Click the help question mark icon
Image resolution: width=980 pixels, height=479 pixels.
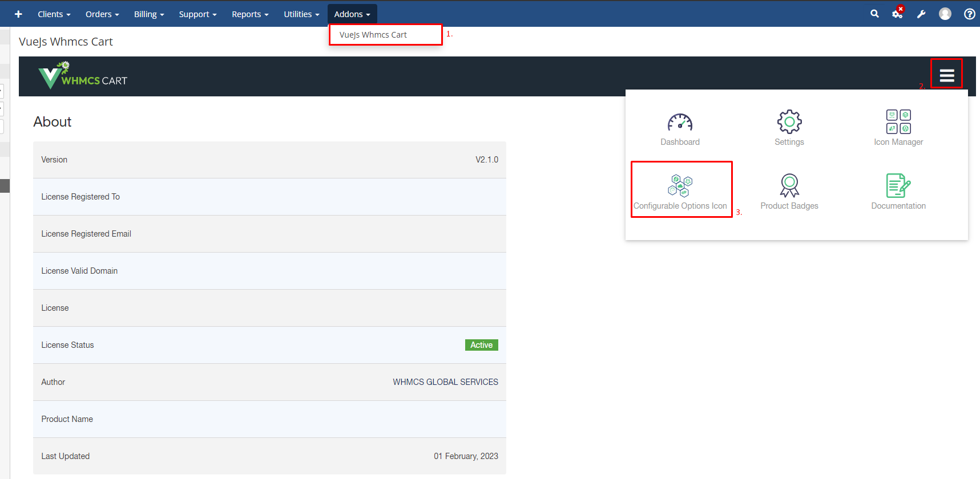[969, 14]
